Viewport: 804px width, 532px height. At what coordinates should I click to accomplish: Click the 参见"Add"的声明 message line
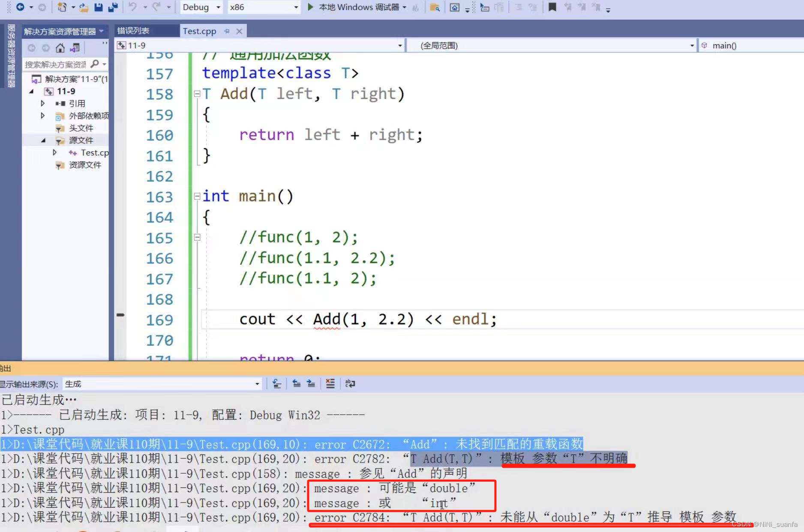(234, 473)
